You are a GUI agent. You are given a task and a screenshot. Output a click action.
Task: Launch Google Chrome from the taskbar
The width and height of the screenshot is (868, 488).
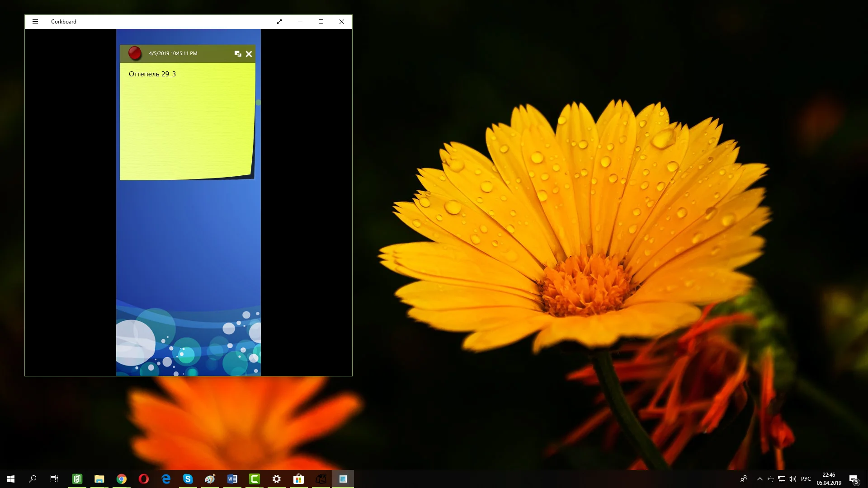pos(122,479)
